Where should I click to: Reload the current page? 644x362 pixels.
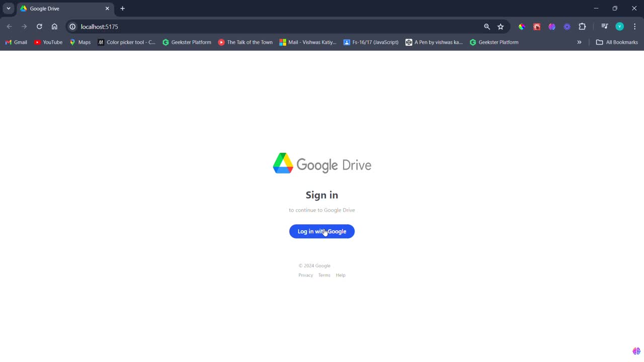(39, 27)
